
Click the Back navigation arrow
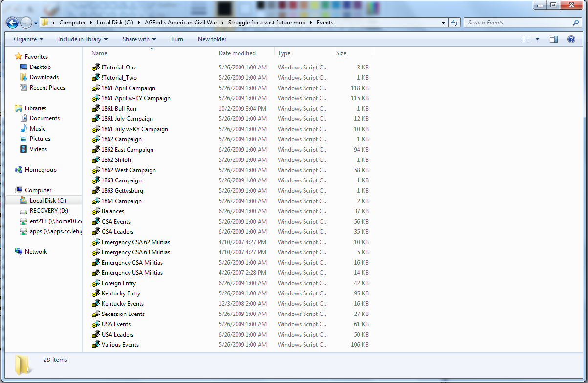(12, 23)
